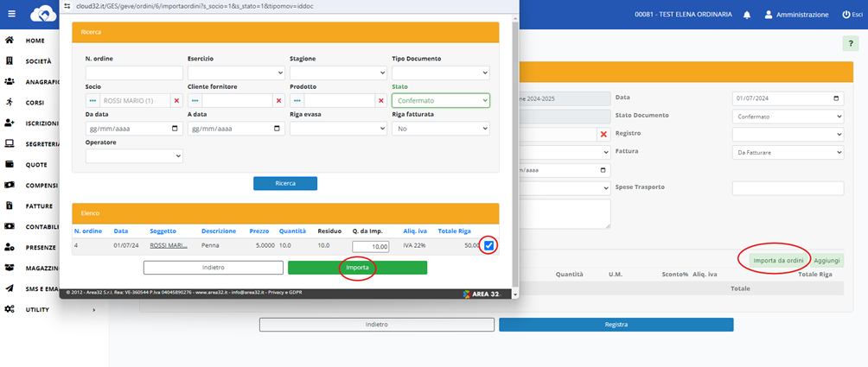Click the notification bell icon
This screenshot has width=868, height=367.
click(746, 15)
